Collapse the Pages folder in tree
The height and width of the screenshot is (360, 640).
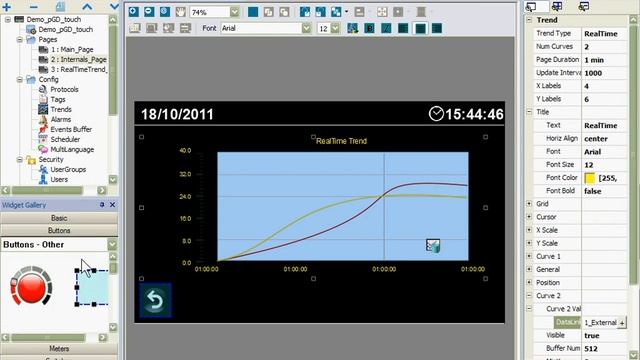click(x=20, y=40)
